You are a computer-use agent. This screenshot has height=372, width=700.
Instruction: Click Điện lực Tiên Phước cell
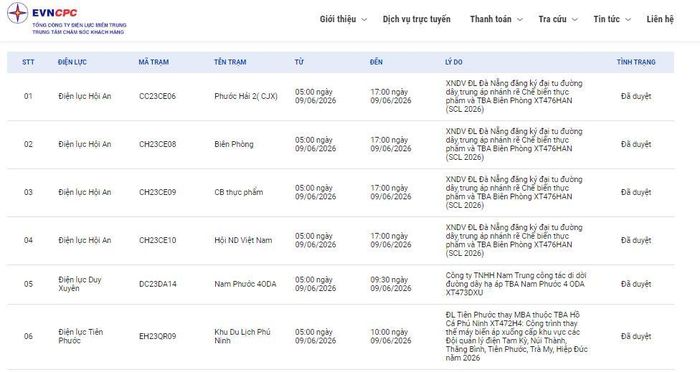pos(80,336)
